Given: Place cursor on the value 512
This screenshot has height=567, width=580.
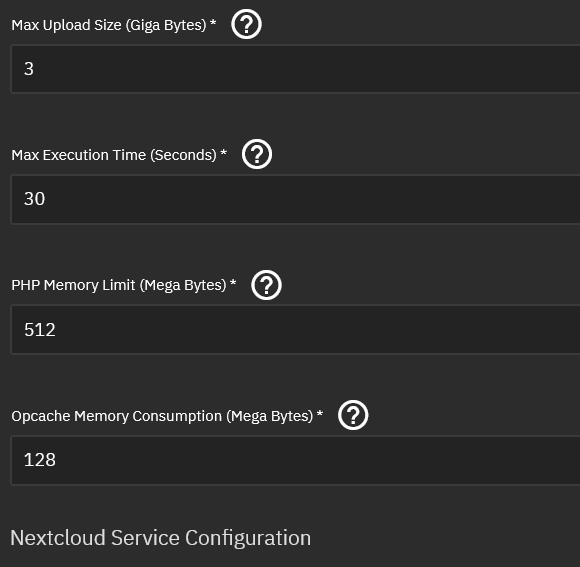Looking at the screenshot, I should [40, 329].
